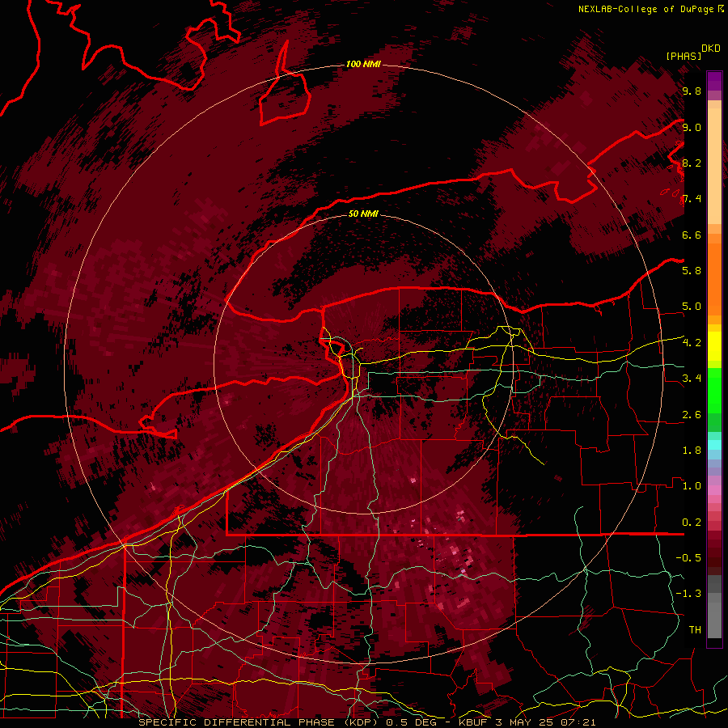Screen dimensions: 728x728
Task: Click the -1.3 scale value
Action: tap(688, 594)
